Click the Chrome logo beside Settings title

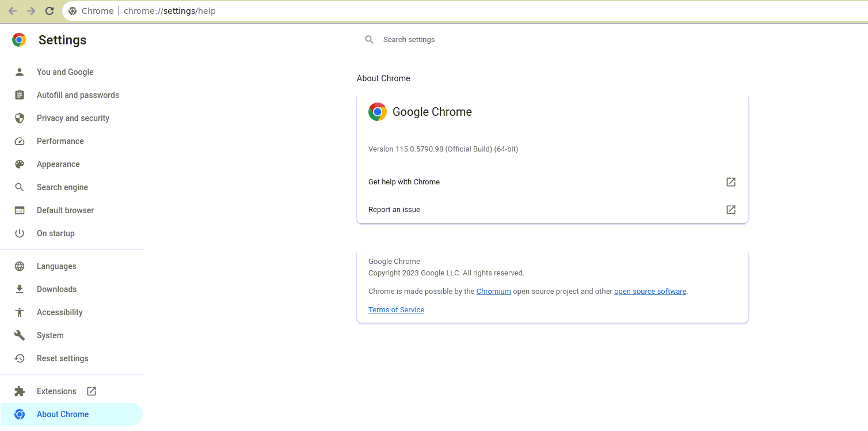pos(19,40)
